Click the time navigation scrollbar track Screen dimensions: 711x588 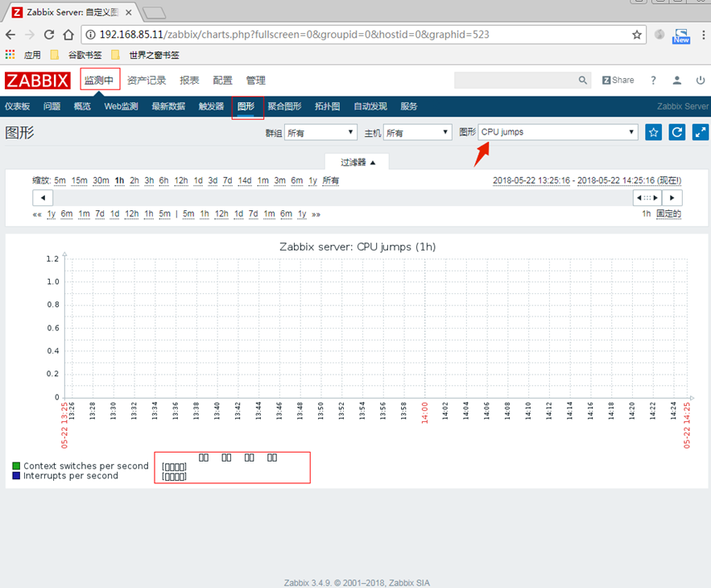pos(343,198)
